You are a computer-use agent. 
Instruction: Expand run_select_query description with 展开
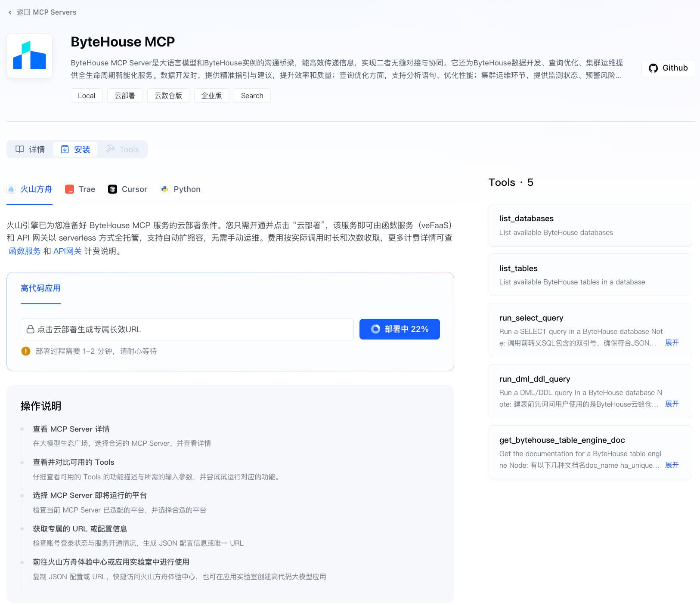[672, 343]
